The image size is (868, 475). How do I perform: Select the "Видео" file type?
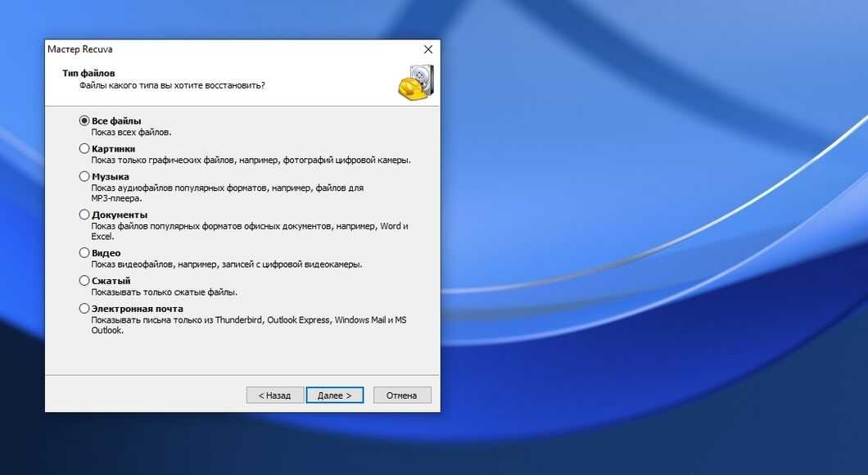pos(84,253)
